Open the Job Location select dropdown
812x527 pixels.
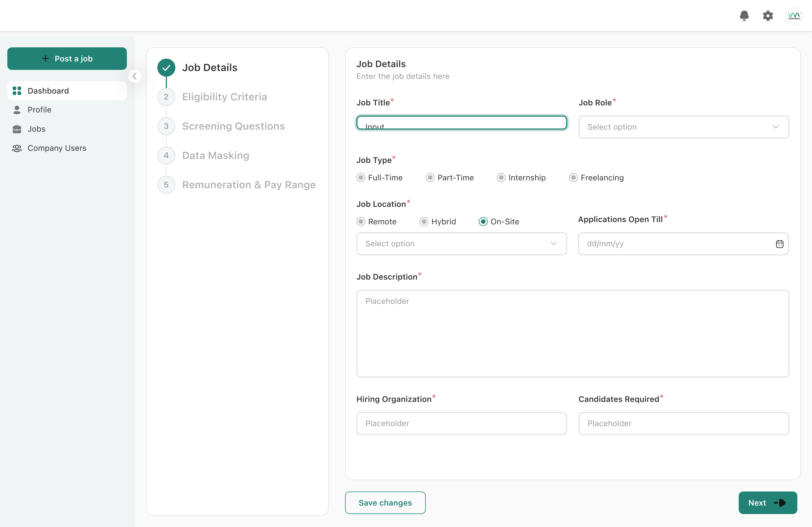tap(461, 243)
